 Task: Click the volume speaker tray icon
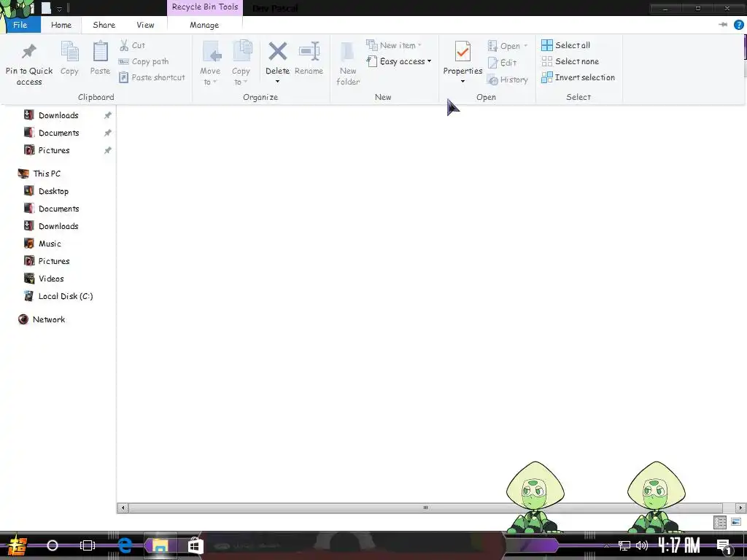(x=642, y=545)
